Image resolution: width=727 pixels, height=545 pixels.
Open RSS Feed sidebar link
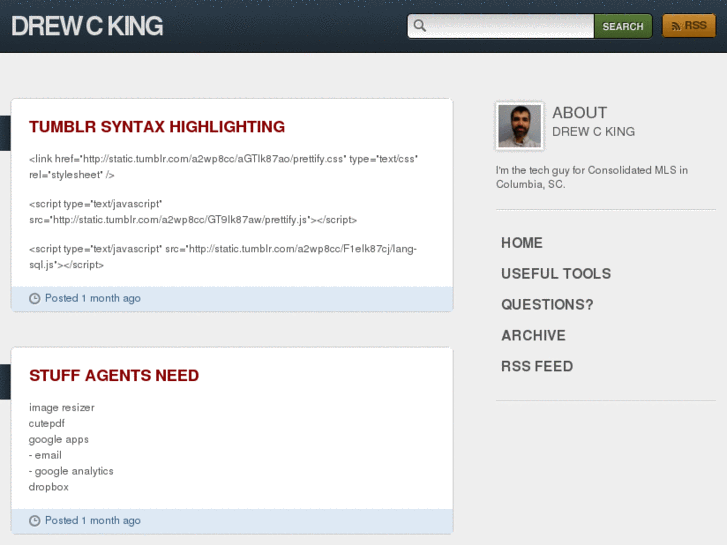(536, 367)
